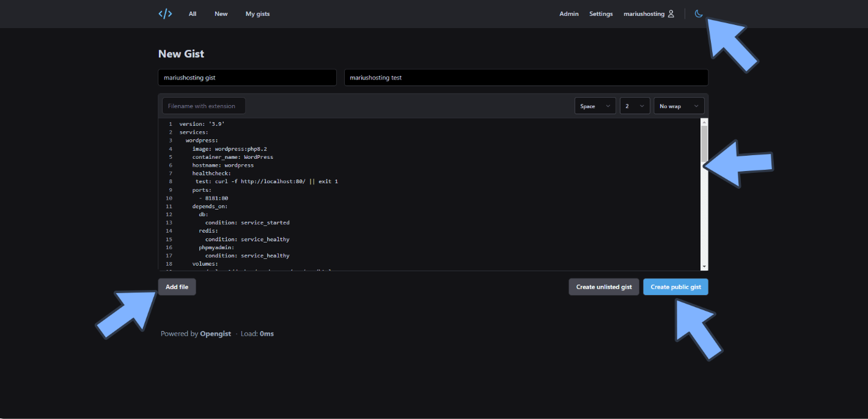
Task: Open the Admin panel link
Action: tap(568, 13)
